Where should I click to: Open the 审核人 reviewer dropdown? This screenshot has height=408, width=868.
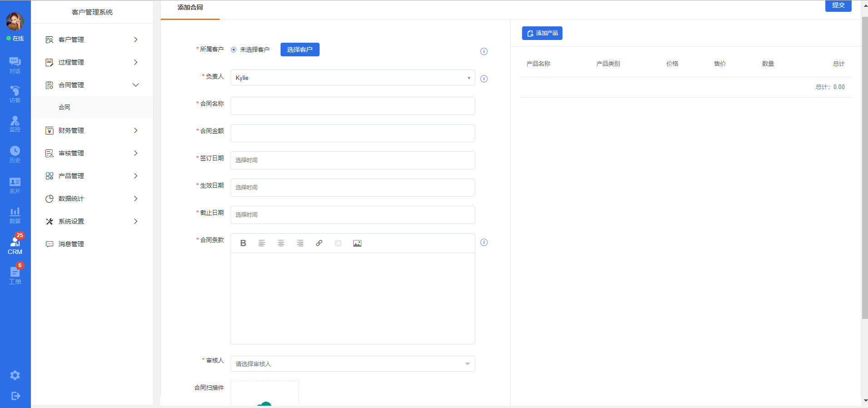pos(352,364)
